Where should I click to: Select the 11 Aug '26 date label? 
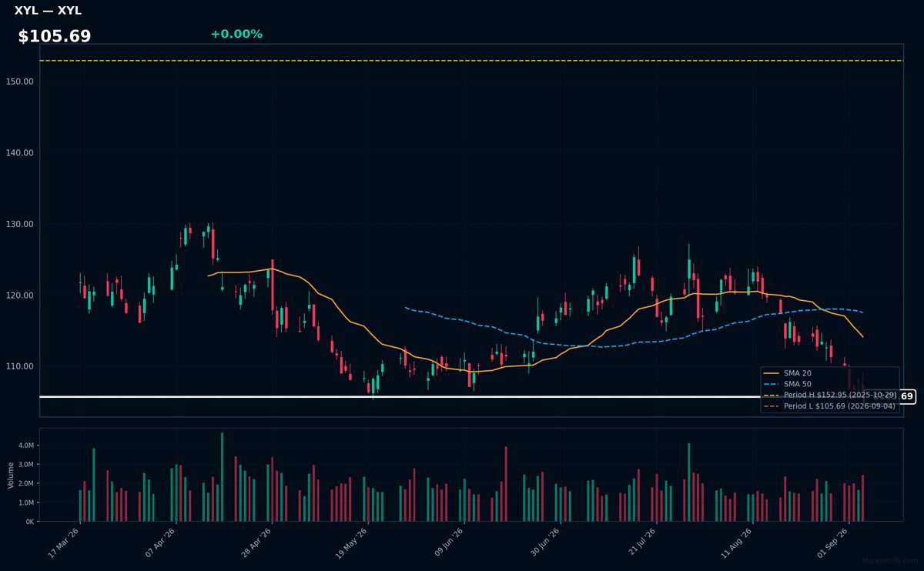737,543
